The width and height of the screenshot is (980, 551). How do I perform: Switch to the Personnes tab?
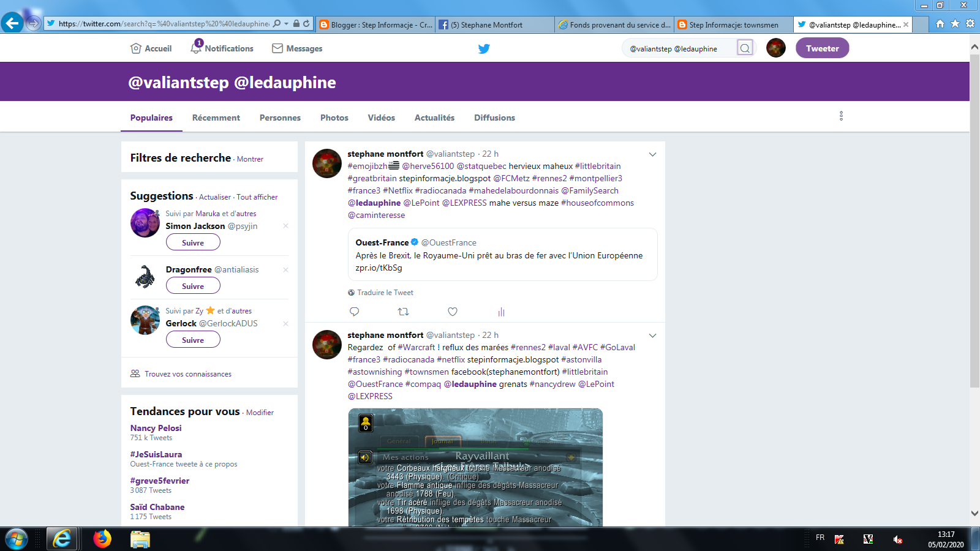point(280,118)
